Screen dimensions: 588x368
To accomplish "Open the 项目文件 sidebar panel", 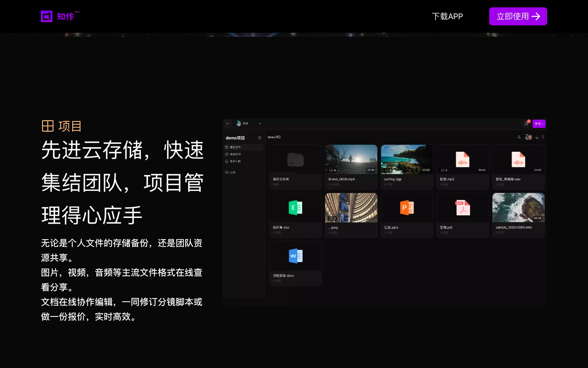I will 235,147.
